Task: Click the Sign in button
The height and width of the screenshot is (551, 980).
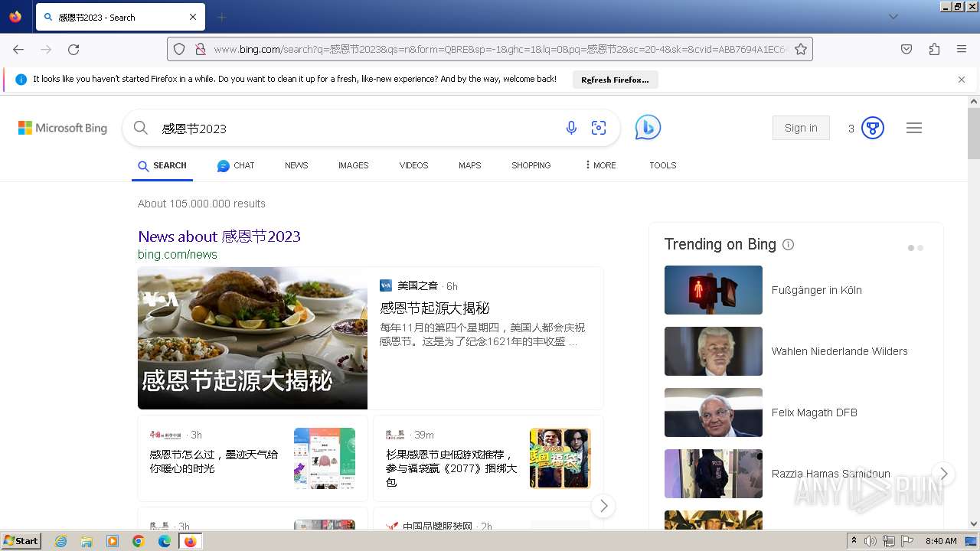Action: (x=801, y=128)
